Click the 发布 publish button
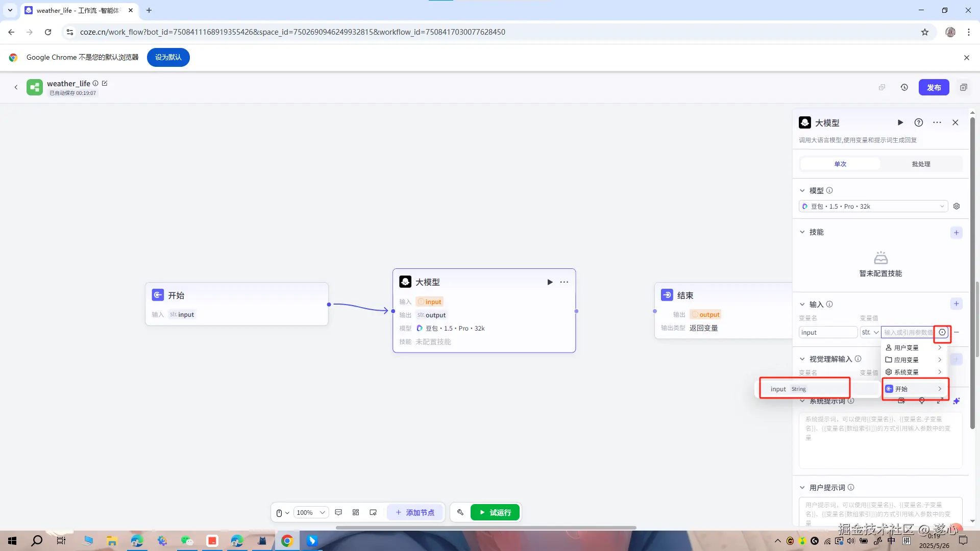Image resolution: width=980 pixels, height=551 pixels. point(934,87)
